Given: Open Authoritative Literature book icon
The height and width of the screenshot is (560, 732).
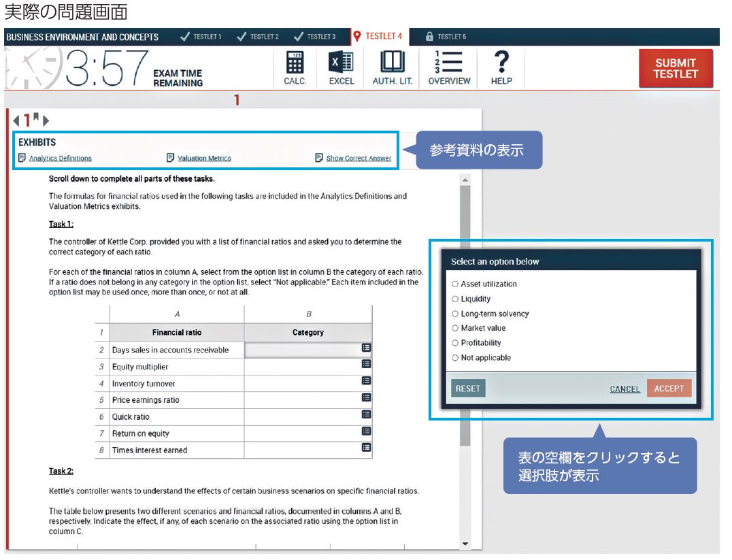Looking at the screenshot, I should [x=392, y=68].
